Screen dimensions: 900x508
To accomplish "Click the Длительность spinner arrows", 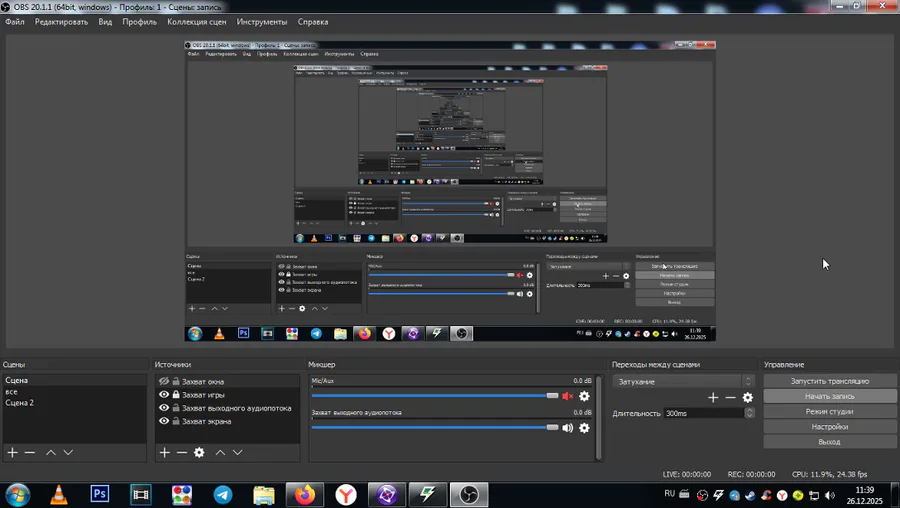I will 749,413.
